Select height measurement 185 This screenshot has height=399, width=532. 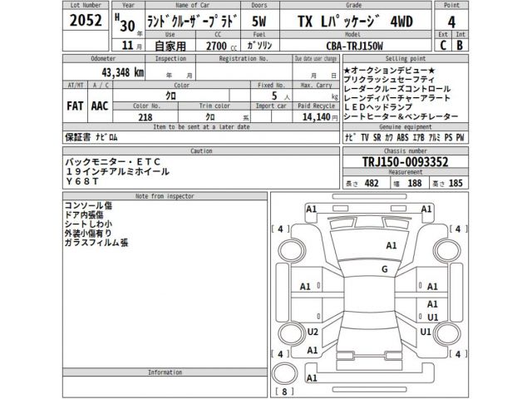pyautogui.click(x=456, y=183)
